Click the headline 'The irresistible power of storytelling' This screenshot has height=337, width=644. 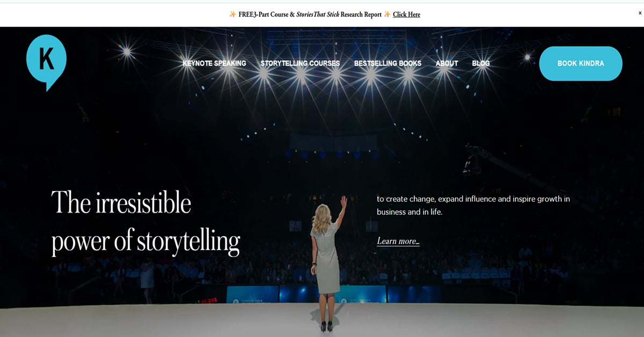pos(145,222)
